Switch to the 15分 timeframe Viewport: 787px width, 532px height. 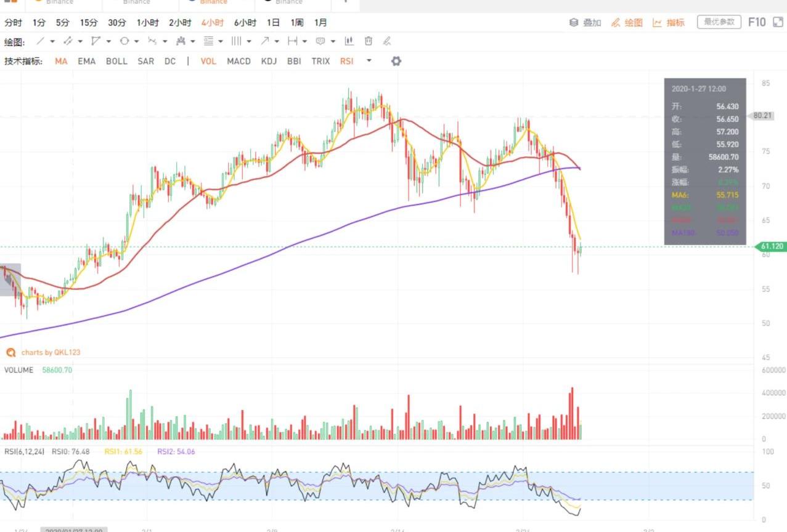tap(89, 22)
